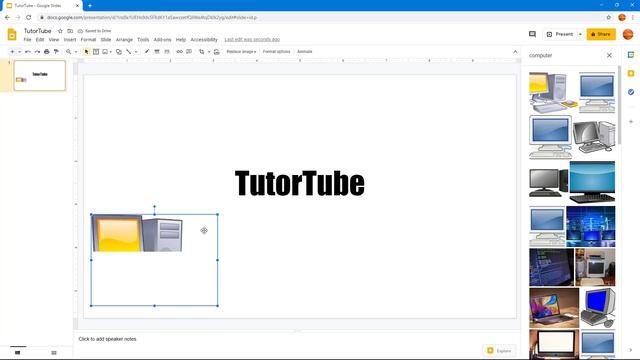Click the zoom magnifier icon
This screenshot has width=640, height=360.
point(69,52)
